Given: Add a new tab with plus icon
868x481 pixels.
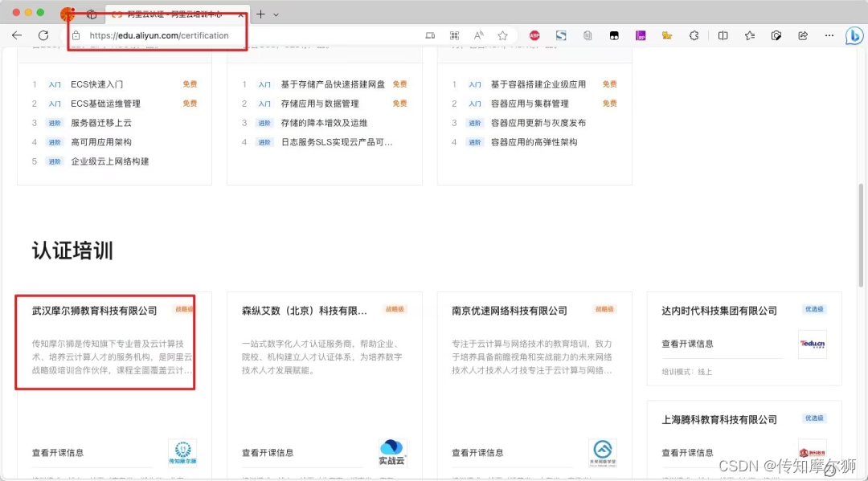Looking at the screenshot, I should tap(260, 14).
